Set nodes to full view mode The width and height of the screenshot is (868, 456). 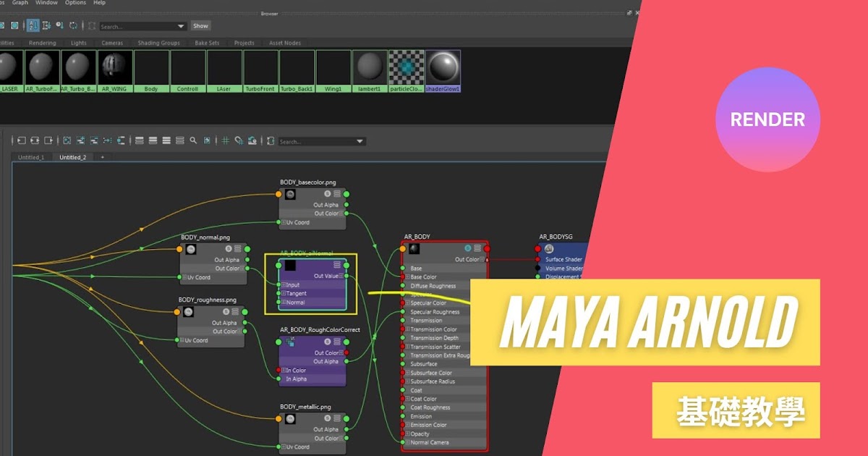click(x=166, y=140)
